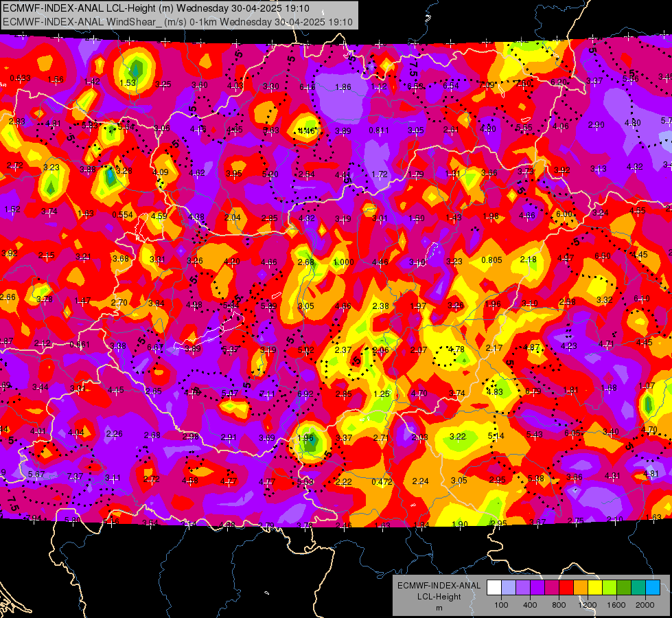Select the light violet legend swatch
The height and width of the screenshot is (618, 672).
tap(523, 588)
